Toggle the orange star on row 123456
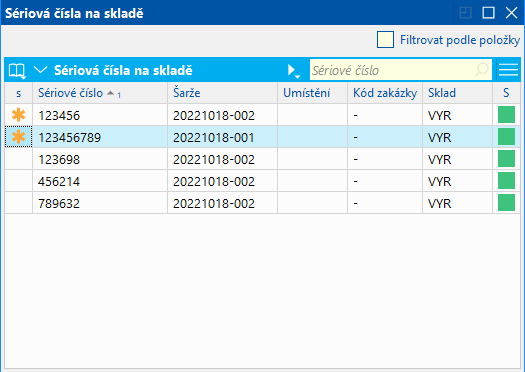525x372 pixels. click(x=18, y=115)
